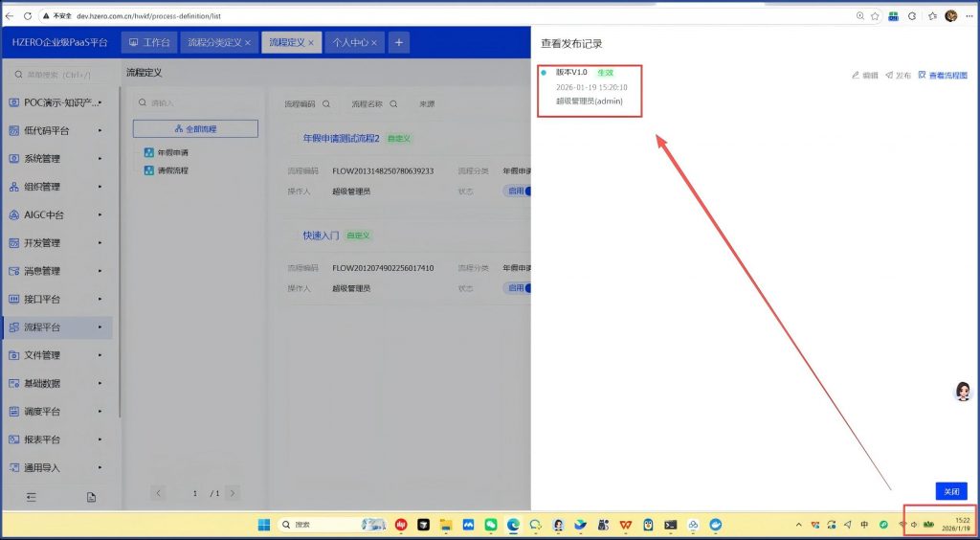
Task: Close the 流程分类定义 tab
Action: (248, 43)
